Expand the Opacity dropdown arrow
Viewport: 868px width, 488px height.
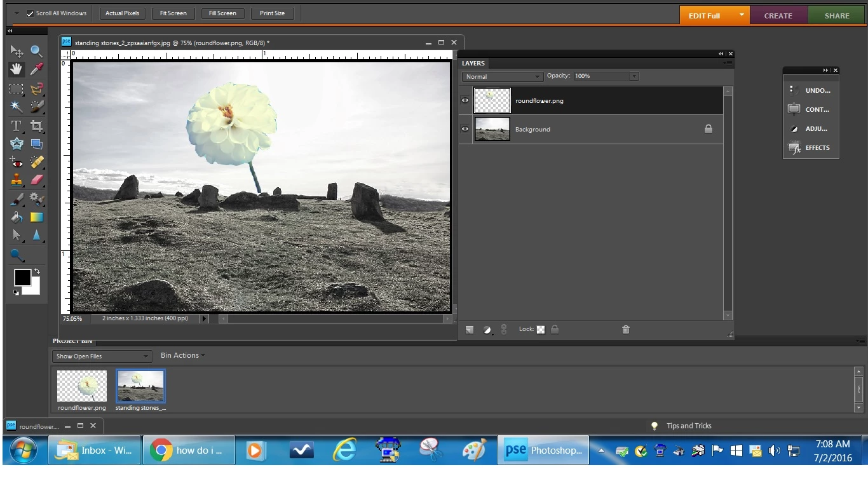pos(634,76)
